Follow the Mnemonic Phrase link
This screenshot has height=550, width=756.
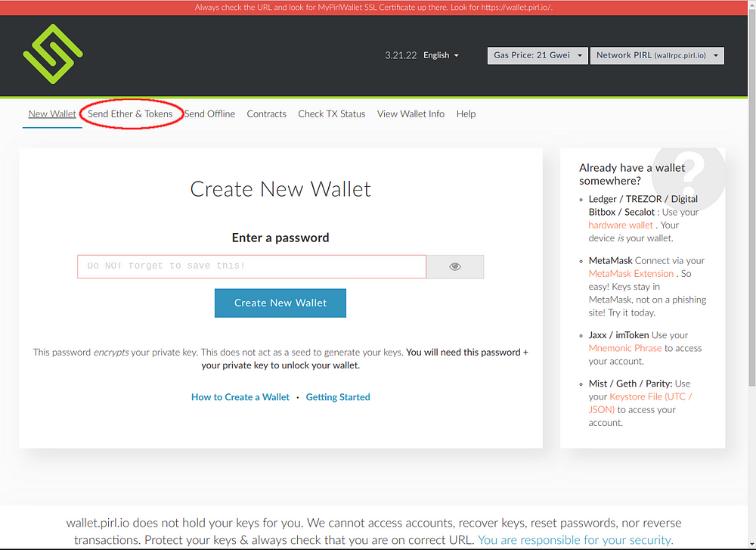[x=625, y=348]
